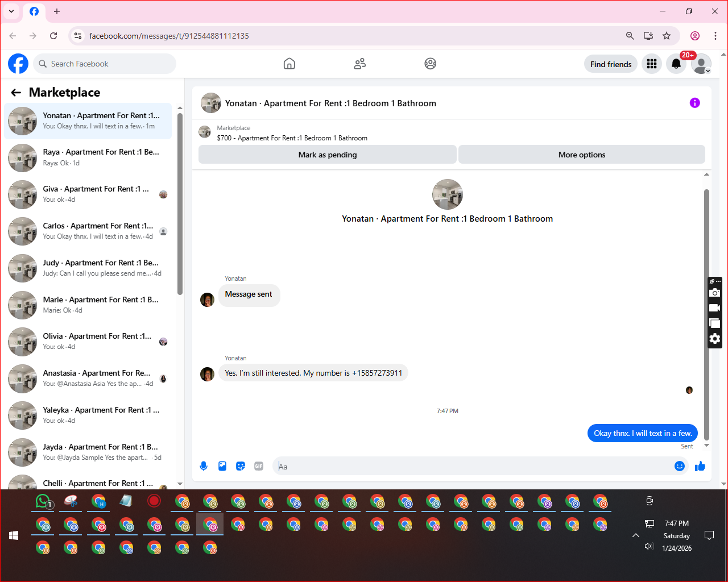Open the $700 Apartment listing link
The width and height of the screenshot is (728, 582).
[292, 138]
